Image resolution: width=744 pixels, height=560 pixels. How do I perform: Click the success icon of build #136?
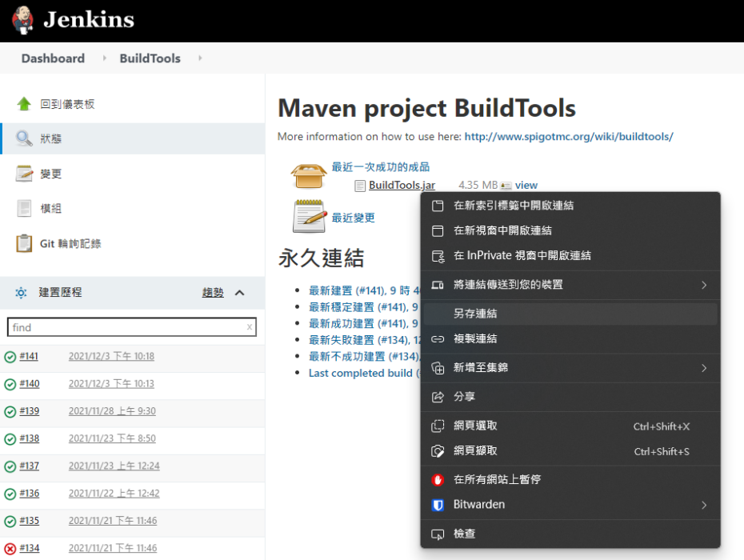(x=10, y=494)
